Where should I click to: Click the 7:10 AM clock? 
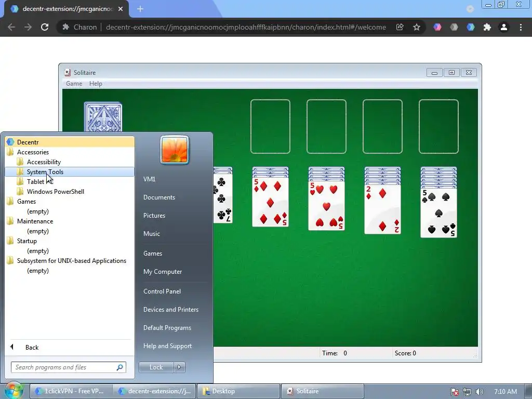point(506,391)
